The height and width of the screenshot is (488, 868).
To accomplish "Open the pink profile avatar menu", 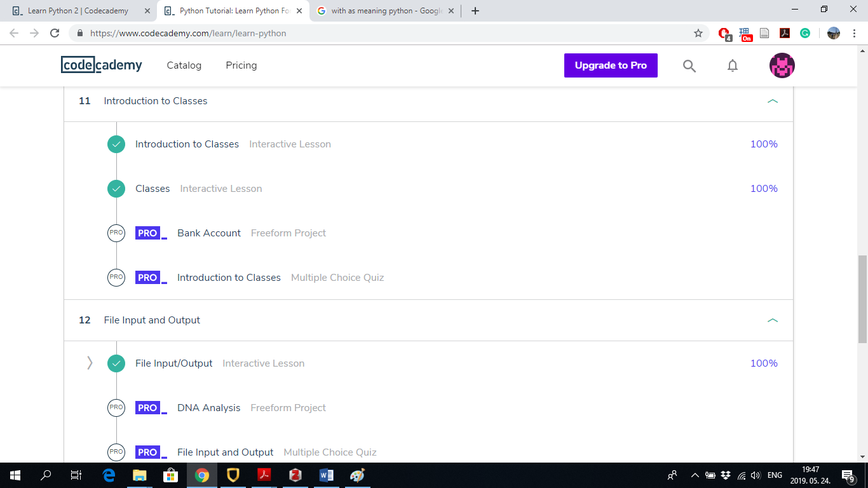I will pos(782,65).
